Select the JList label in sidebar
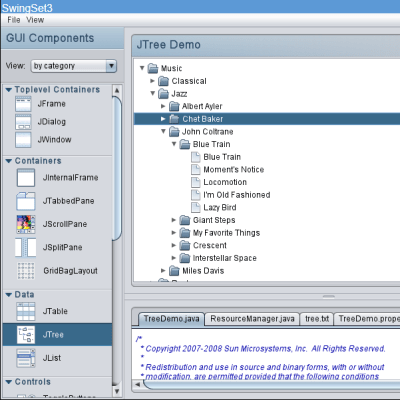400x400 pixels. coord(52,358)
